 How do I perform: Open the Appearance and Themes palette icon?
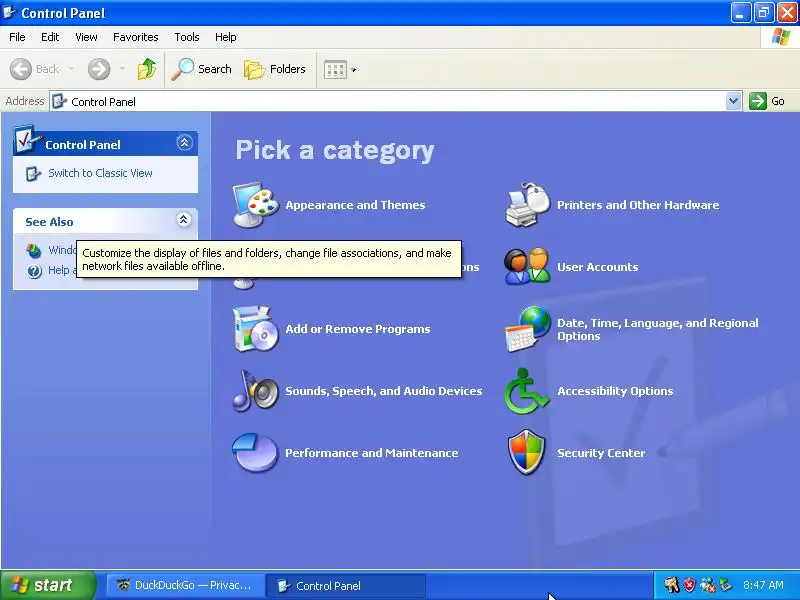click(x=256, y=205)
